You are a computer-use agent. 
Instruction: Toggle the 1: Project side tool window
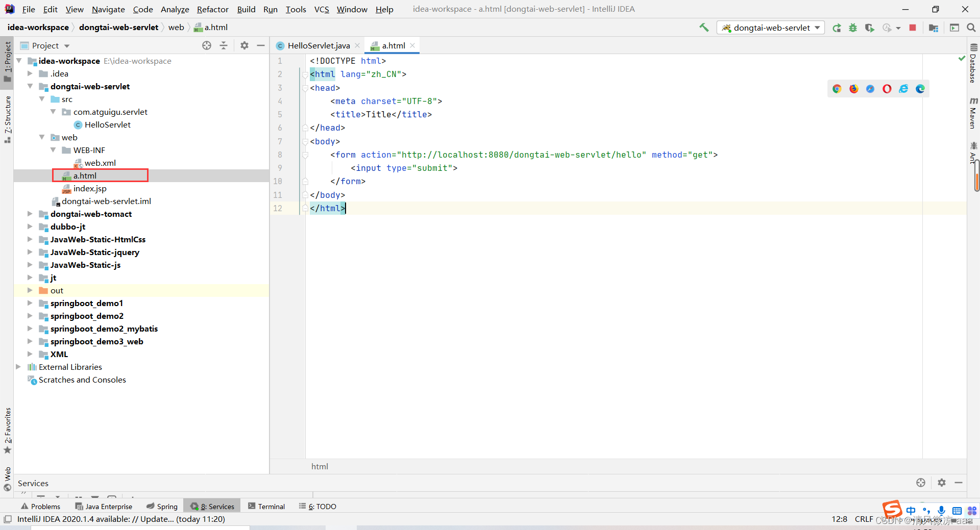click(x=7, y=61)
